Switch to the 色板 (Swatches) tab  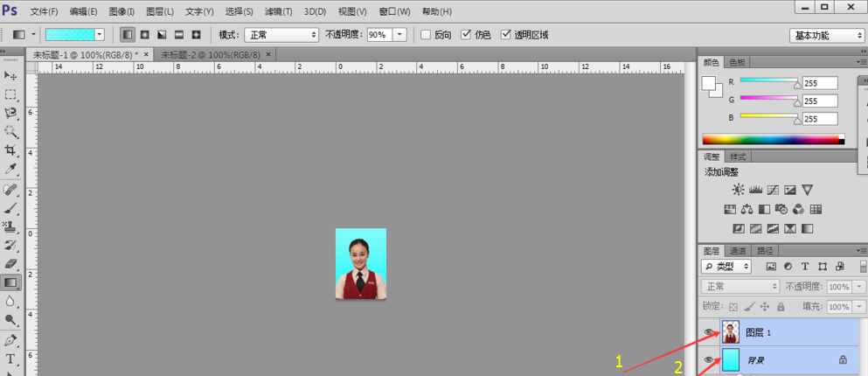737,62
